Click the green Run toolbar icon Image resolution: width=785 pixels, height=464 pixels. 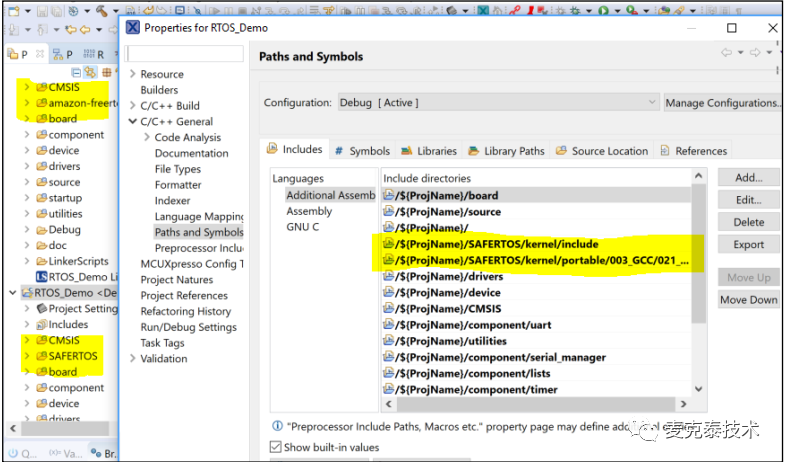[604, 11]
